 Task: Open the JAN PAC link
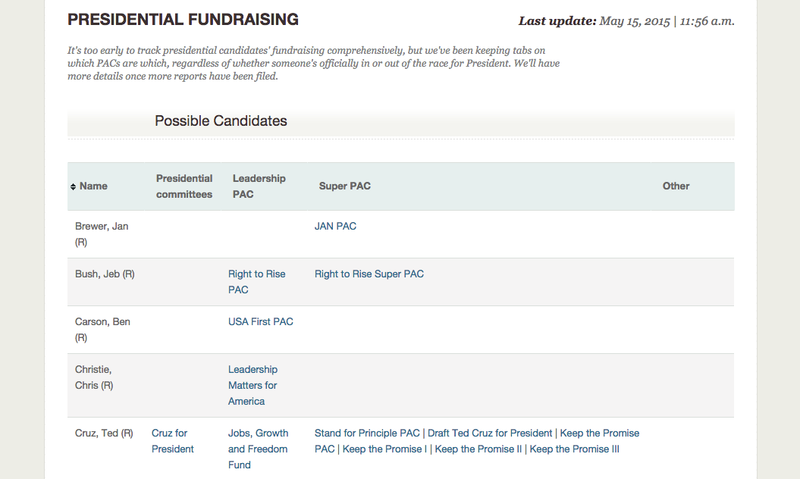coord(335,226)
